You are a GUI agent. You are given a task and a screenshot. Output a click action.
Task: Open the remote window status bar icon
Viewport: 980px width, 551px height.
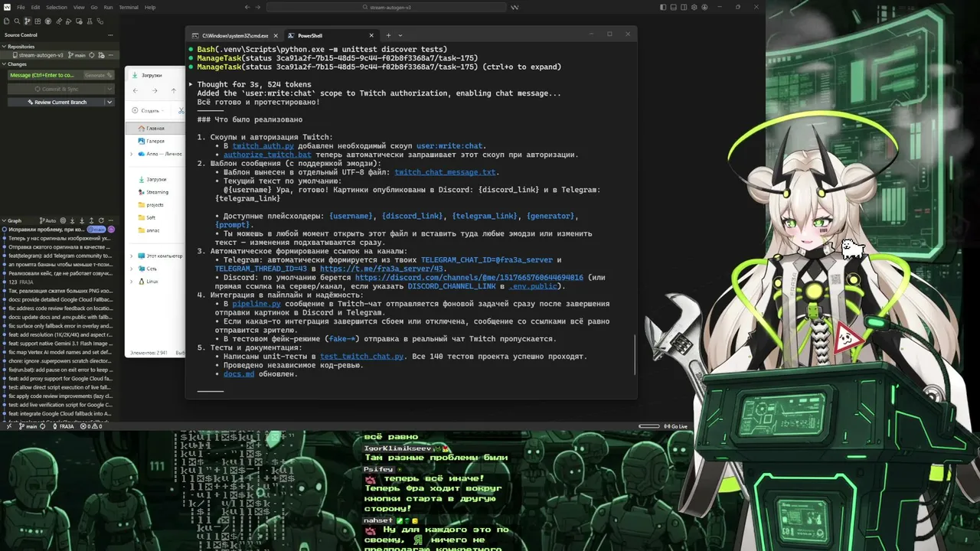(8, 426)
